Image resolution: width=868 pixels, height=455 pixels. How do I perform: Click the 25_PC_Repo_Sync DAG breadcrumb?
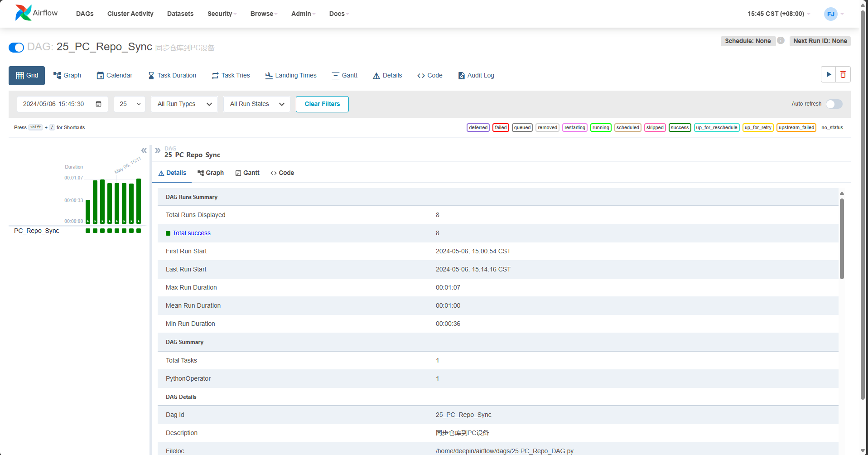click(x=192, y=155)
